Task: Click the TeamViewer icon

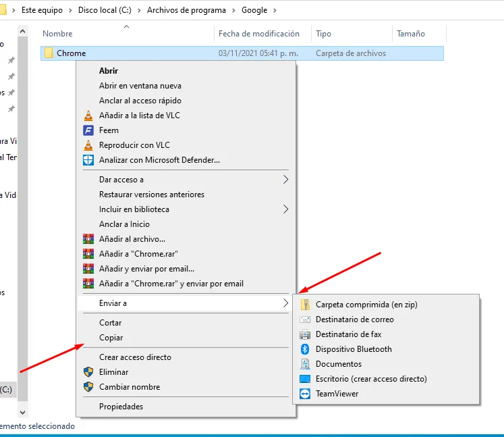Action: pyautogui.click(x=305, y=394)
